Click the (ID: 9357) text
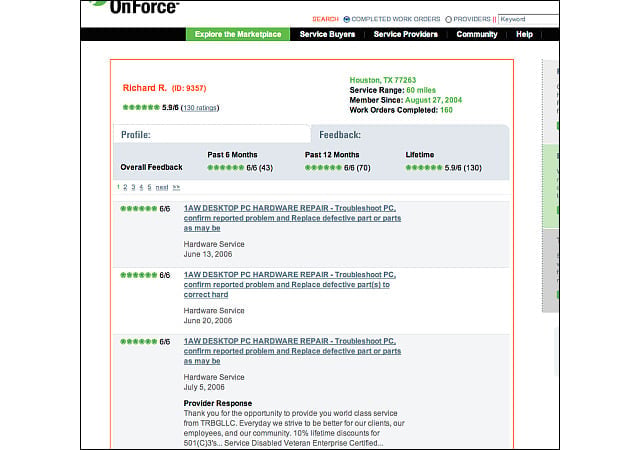Viewport: 640px width, 450px height. click(189, 88)
